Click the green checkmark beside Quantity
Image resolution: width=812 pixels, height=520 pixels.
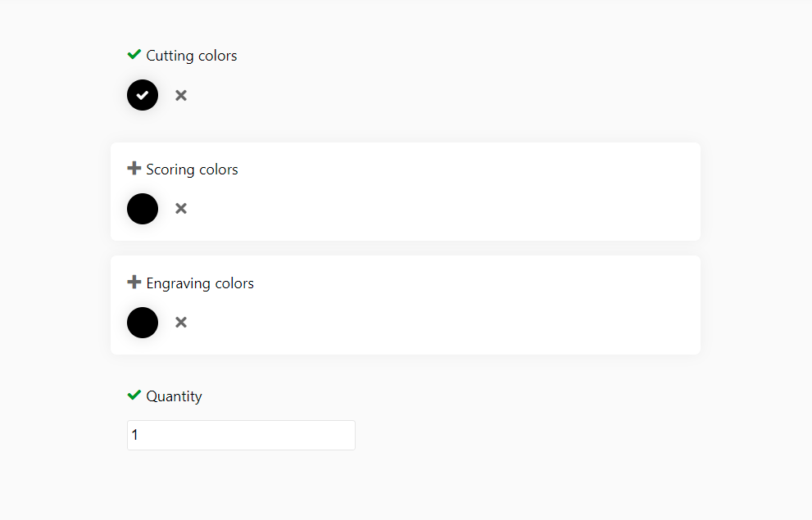pos(134,396)
